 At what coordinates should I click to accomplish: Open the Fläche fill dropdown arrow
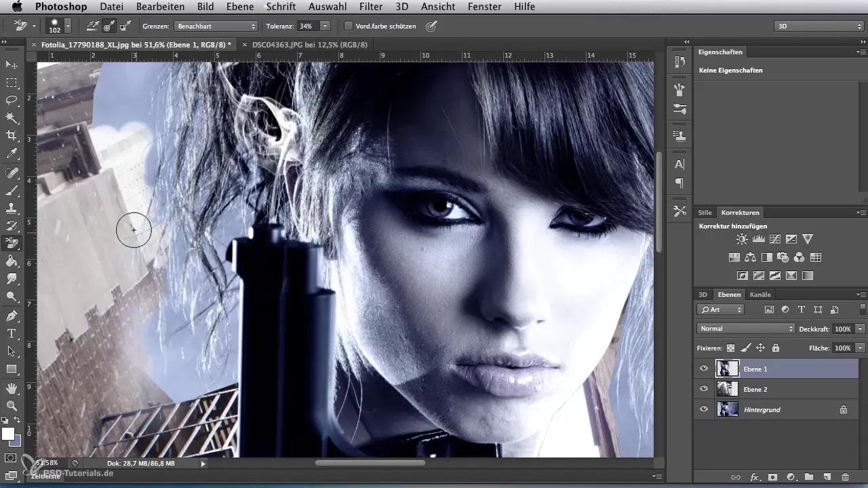tap(861, 348)
